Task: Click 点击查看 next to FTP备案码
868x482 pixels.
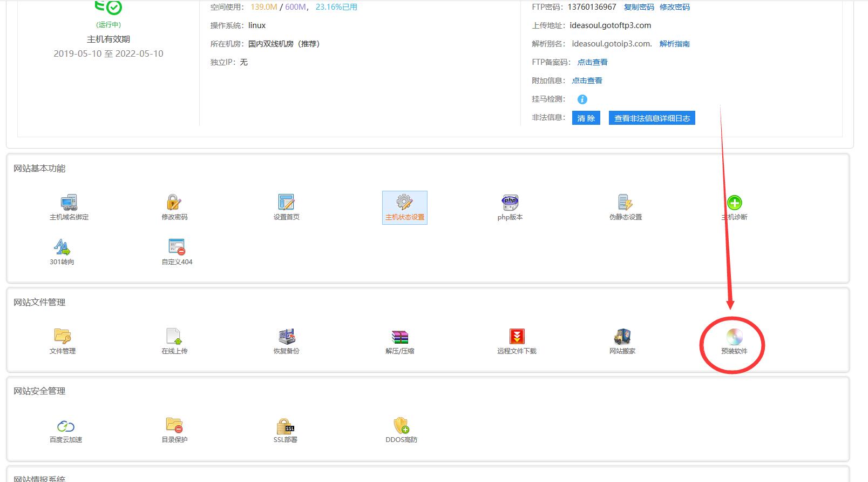Action: [593, 62]
